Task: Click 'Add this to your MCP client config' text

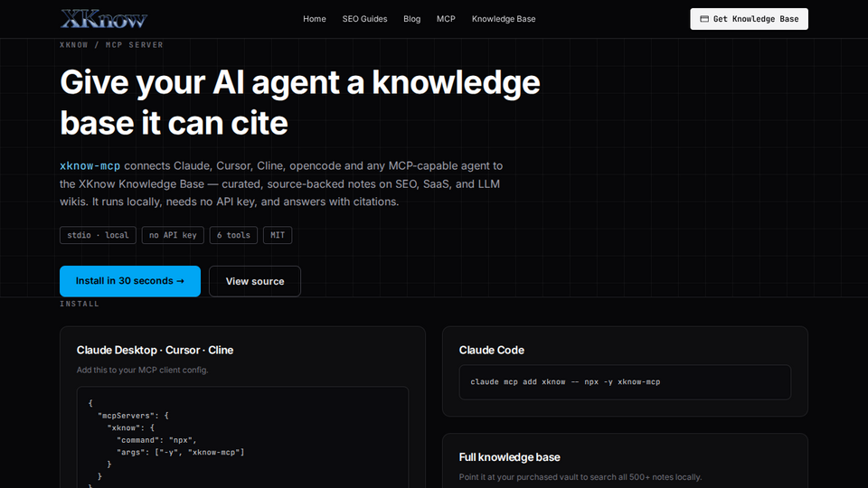Action: [142, 371]
